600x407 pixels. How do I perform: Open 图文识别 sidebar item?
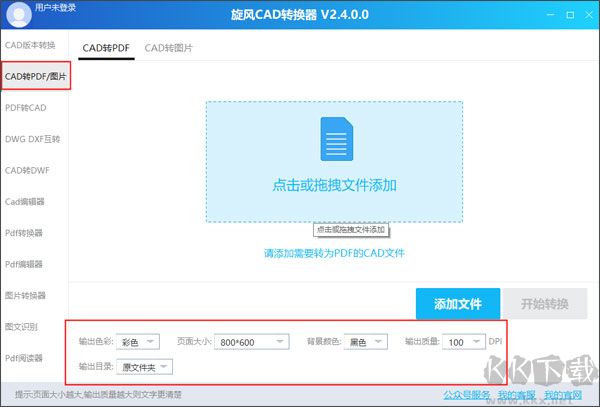[21, 327]
